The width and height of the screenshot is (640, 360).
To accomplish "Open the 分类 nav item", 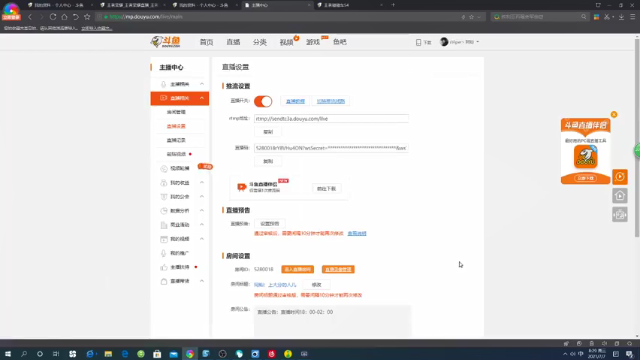I will tap(260, 42).
